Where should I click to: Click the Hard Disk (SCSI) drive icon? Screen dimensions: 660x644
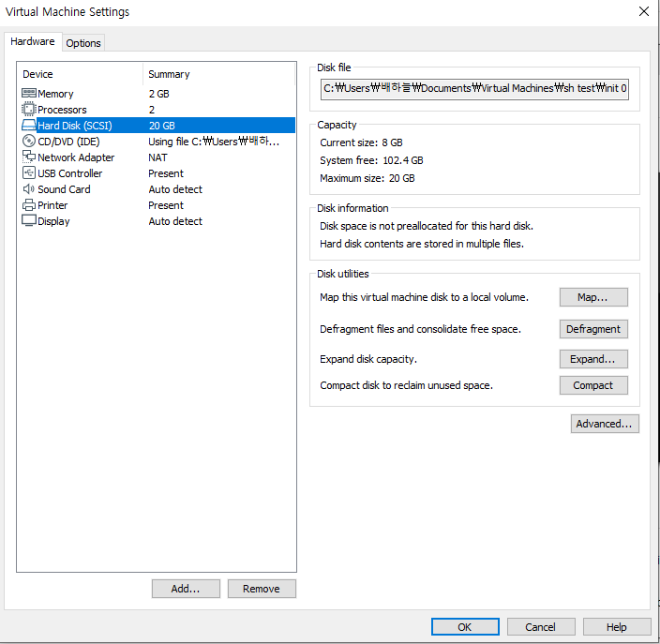pos(29,125)
